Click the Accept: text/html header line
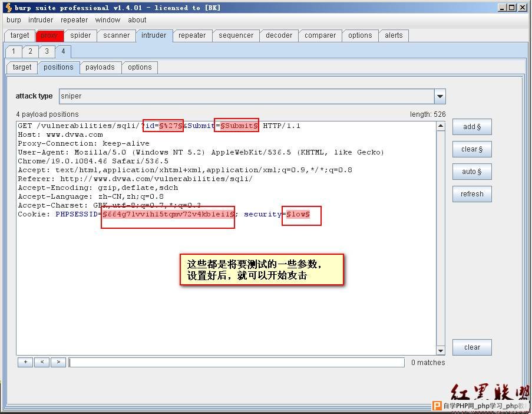532x414 pixels. click(x=185, y=170)
